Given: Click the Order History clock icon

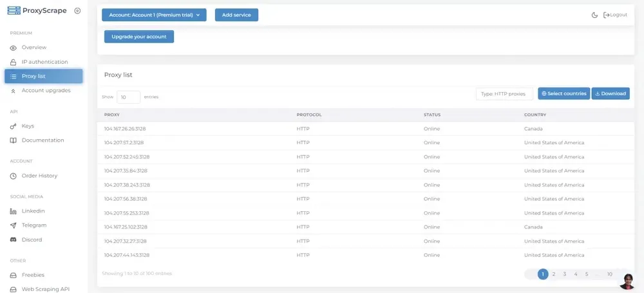Looking at the screenshot, I should [13, 176].
